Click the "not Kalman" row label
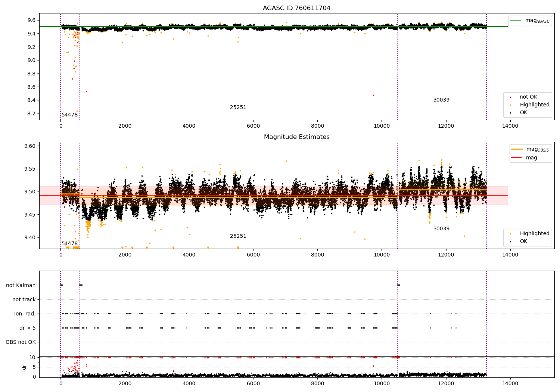The height and width of the screenshot is (392, 560). 21,285
